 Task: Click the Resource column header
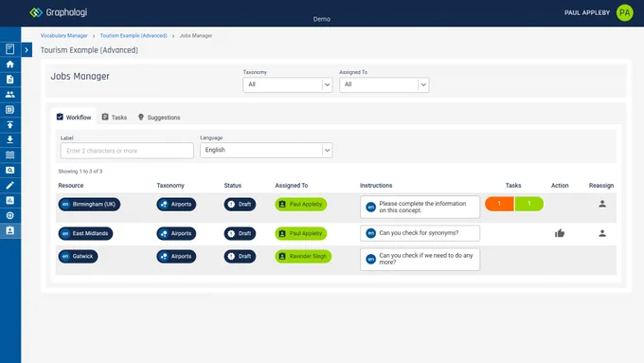coord(71,186)
